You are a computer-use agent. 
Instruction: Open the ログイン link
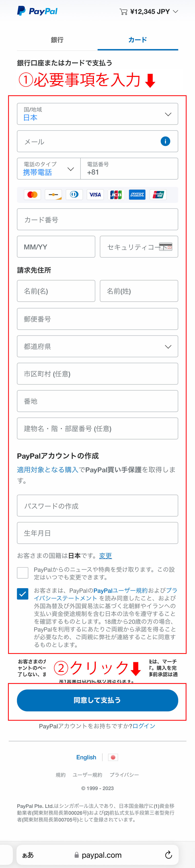coord(144,726)
